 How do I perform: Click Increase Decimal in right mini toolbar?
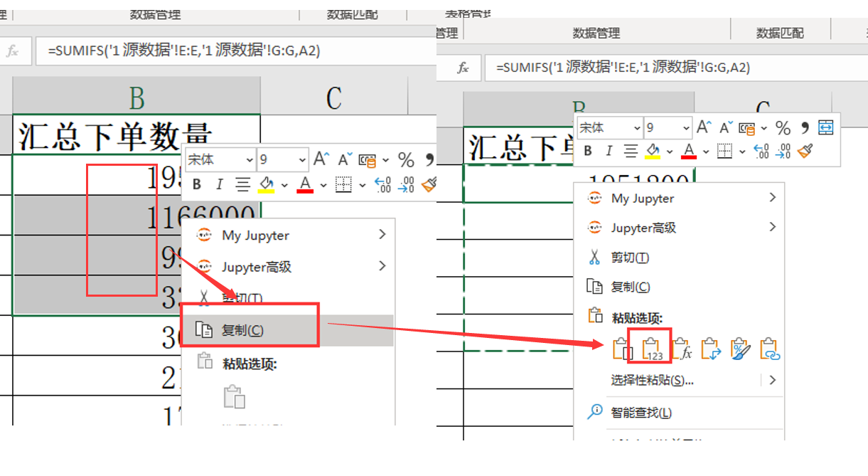point(761,151)
